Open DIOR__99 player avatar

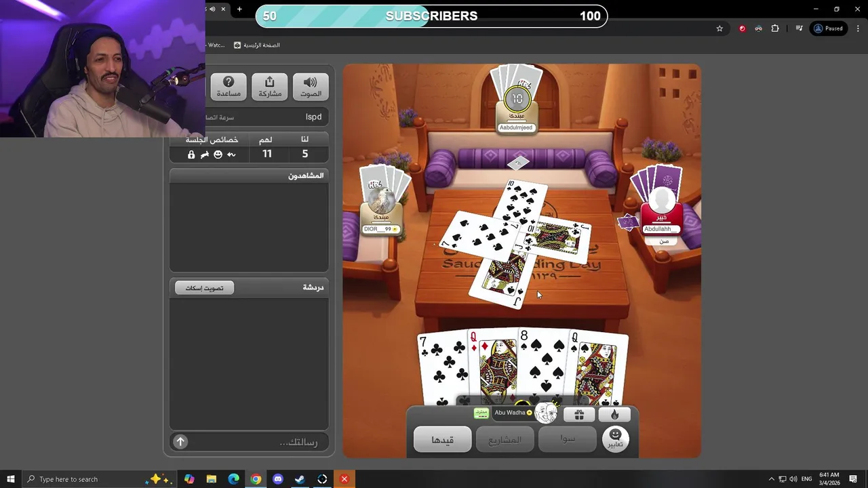coord(382,201)
